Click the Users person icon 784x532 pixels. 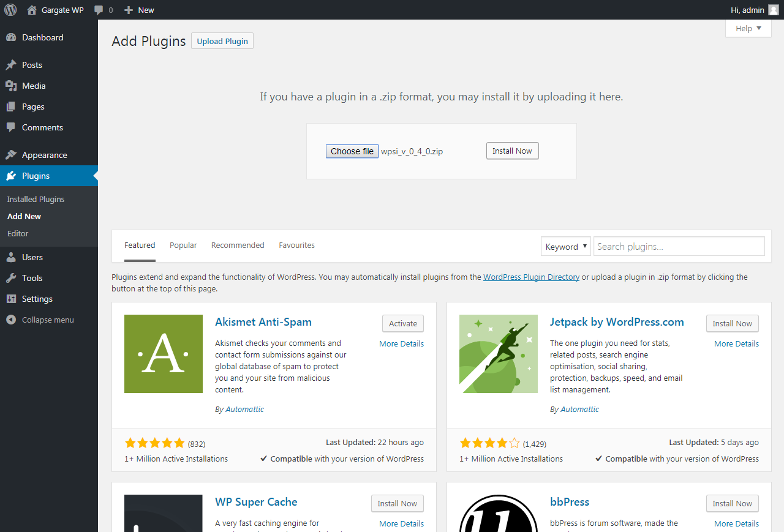click(x=11, y=257)
